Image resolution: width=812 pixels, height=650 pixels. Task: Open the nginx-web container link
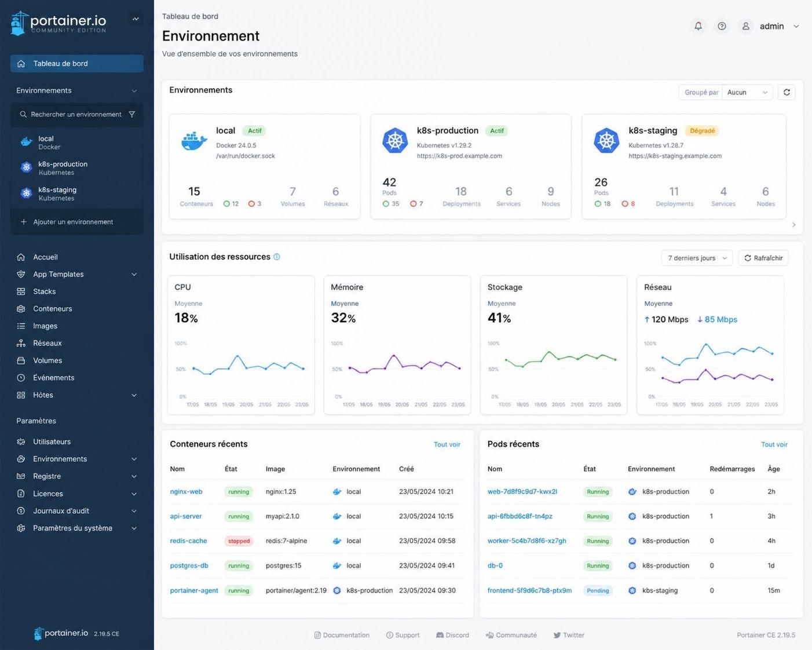click(x=186, y=492)
